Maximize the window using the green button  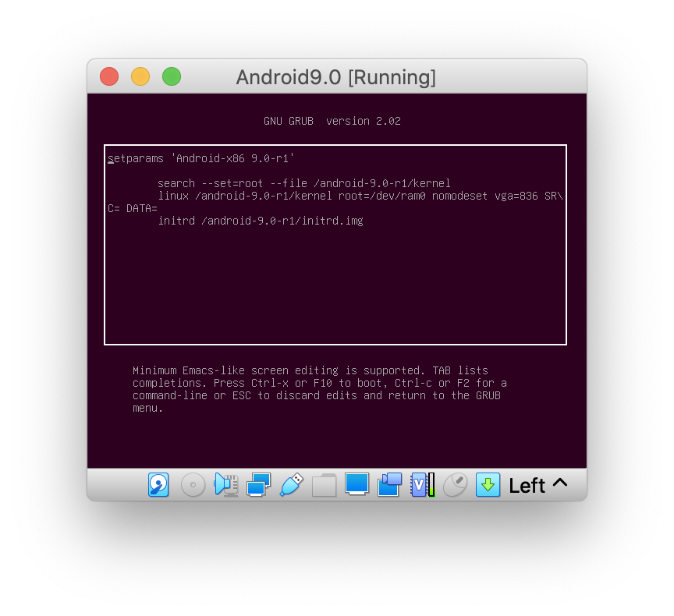pyautogui.click(x=172, y=76)
